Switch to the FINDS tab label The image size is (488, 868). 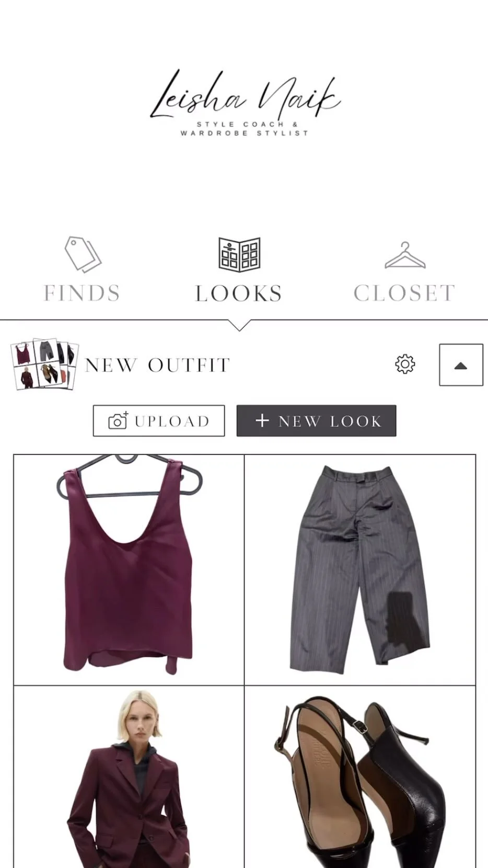tap(82, 293)
